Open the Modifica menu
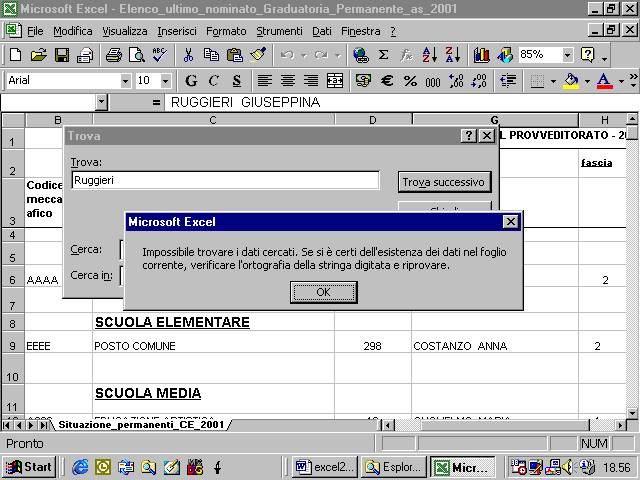 pos(73,31)
